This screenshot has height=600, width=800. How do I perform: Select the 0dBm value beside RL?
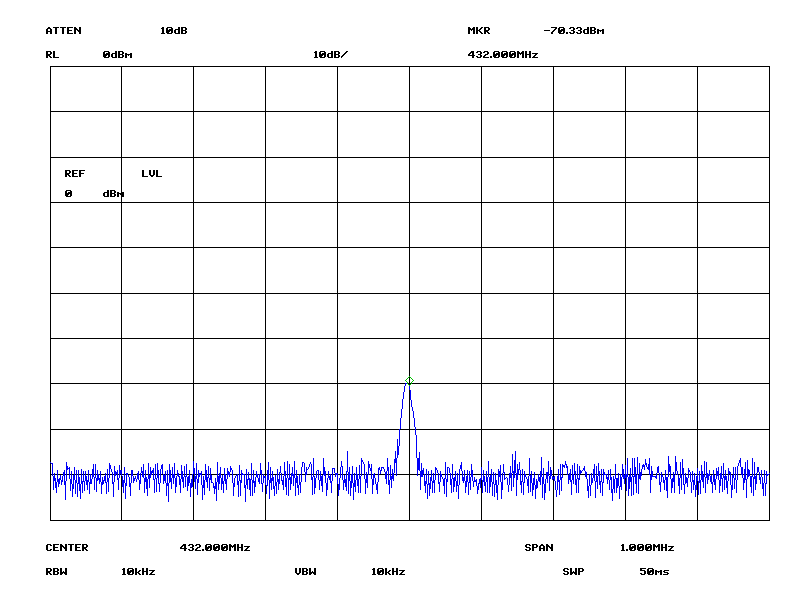(117, 55)
